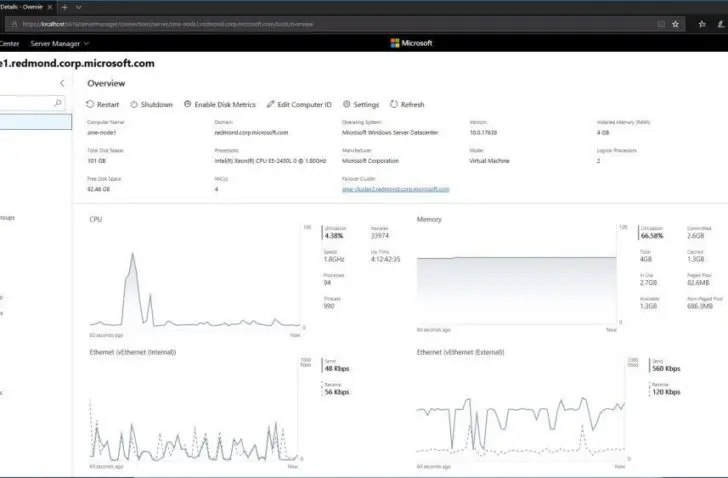This screenshot has width=728, height=478.
Task: Click the threads count 990
Action: (329, 306)
